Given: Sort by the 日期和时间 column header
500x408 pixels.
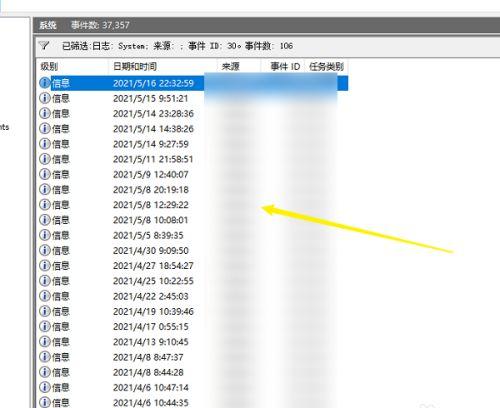Looking at the screenshot, I should (163, 66).
